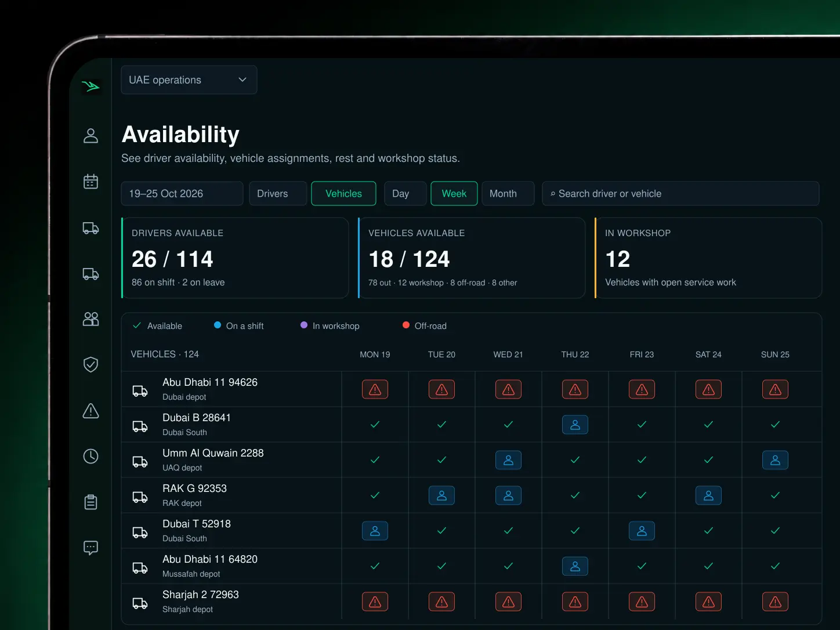Viewport: 840px width, 630px height.
Task: Open the chat messages sidebar icon
Action: [x=90, y=548]
